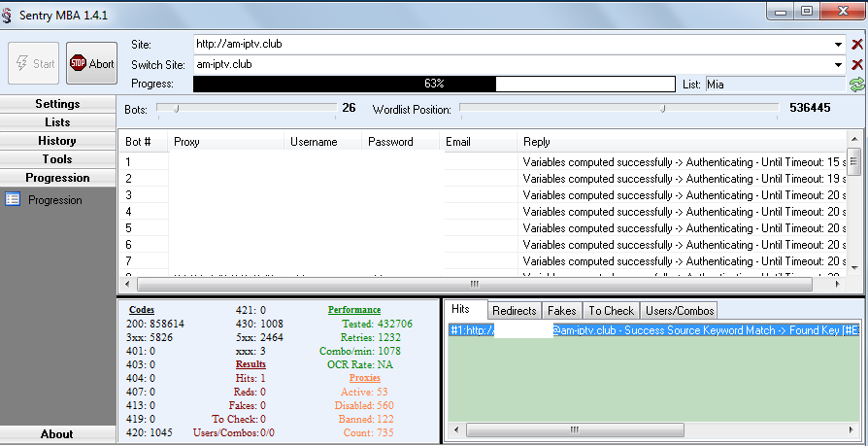Click the Hits panel scrollbar left arrow
868x446 pixels.
point(456,429)
